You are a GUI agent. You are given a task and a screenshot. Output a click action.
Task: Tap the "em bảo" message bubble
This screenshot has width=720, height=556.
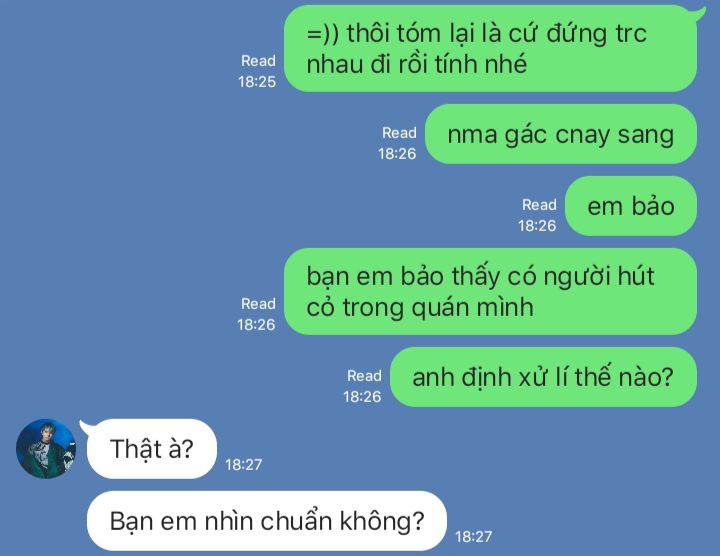(631, 206)
